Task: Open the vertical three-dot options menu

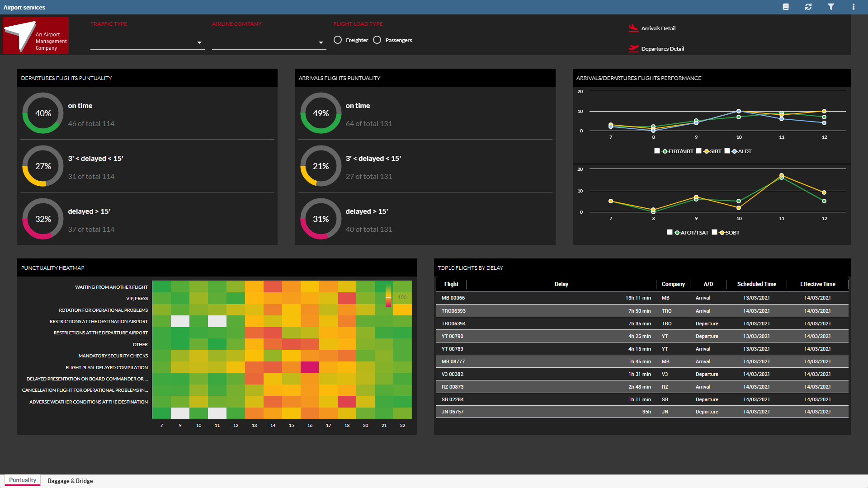Action: tap(854, 7)
